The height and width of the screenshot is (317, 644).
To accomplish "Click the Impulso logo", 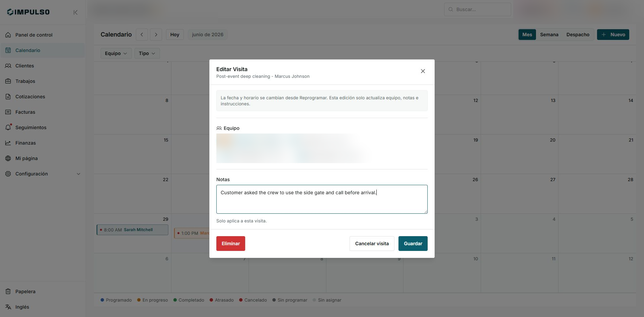I will click(x=29, y=12).
